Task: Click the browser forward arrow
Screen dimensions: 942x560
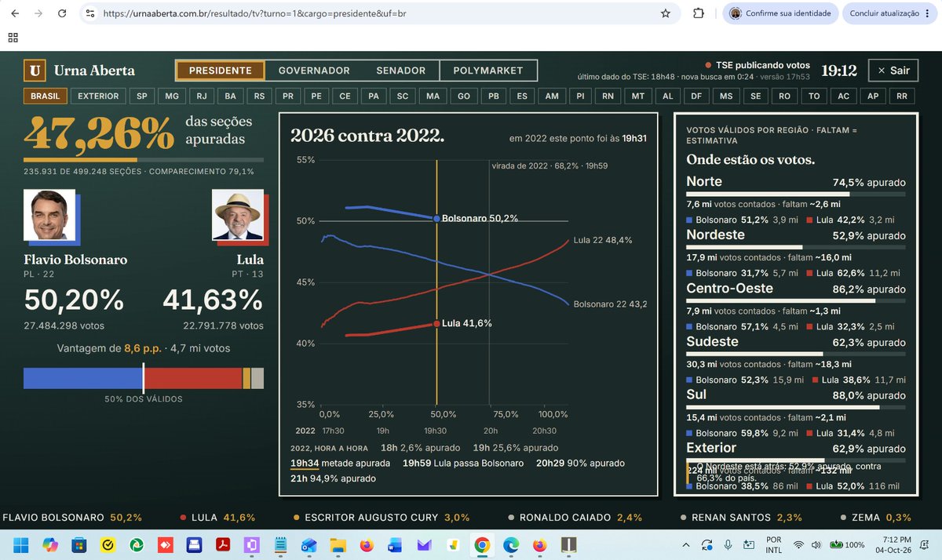Action: tap(38, 13)
